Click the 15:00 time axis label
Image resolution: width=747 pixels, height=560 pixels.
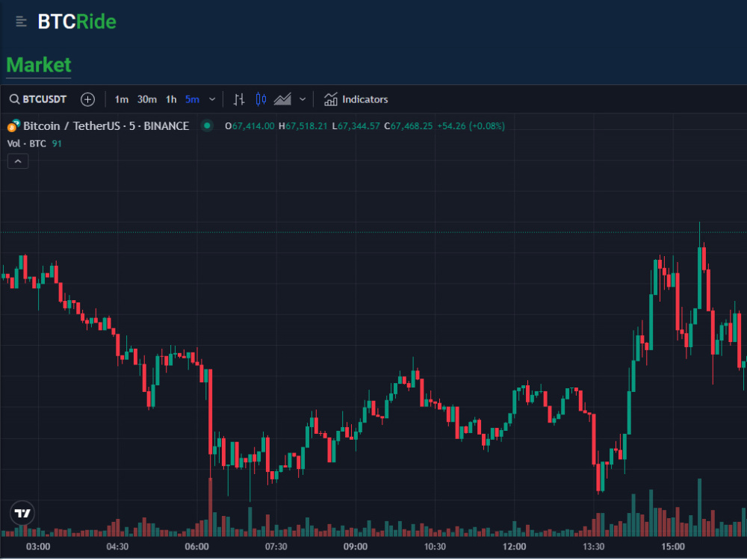click(x=673, y=547)
